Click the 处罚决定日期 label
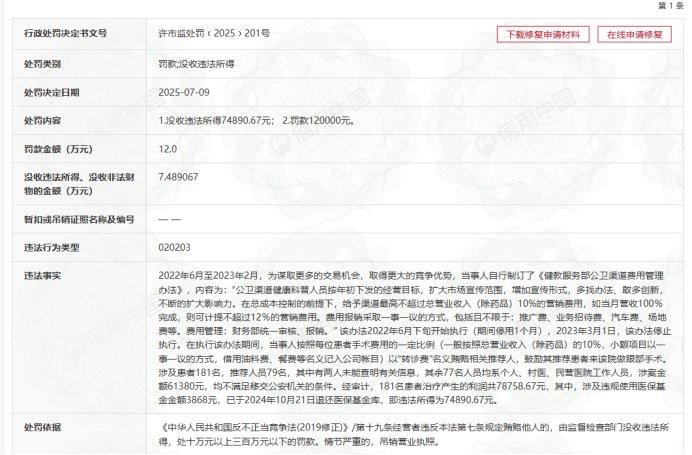692x455 pixels. pyautogui.click(x=52, y=92)
